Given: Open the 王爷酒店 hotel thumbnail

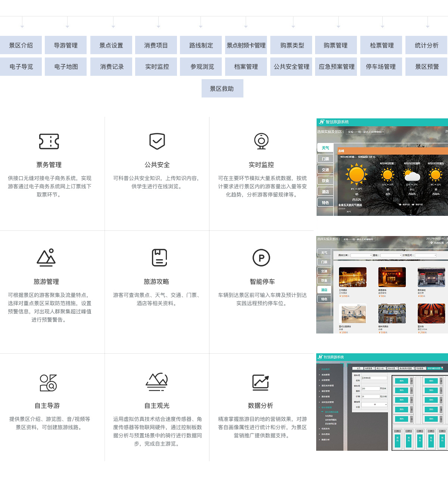Looking at the screenshot, I should coord(353,277).
